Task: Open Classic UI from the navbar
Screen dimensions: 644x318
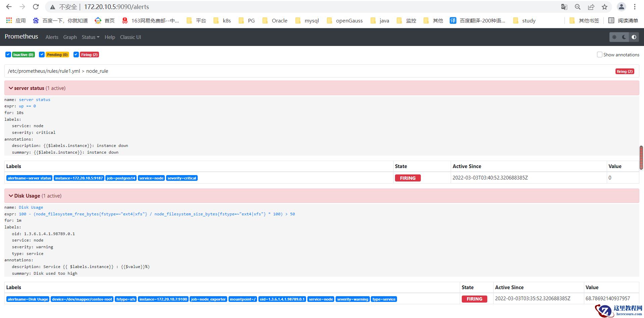Action: point(130,37)
